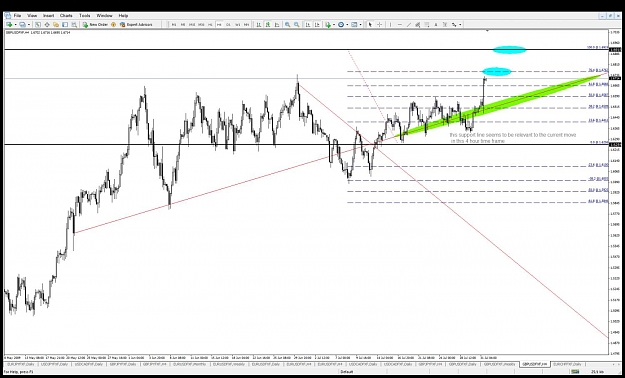Toggle chart Auto Scroll
625x378 pixels.
point(308,25)
